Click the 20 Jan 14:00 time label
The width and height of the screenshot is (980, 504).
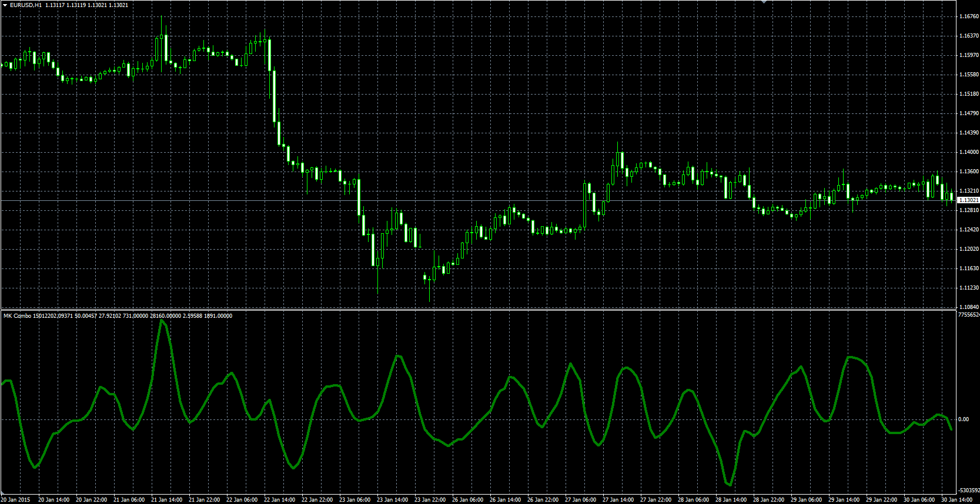point(53,500)
